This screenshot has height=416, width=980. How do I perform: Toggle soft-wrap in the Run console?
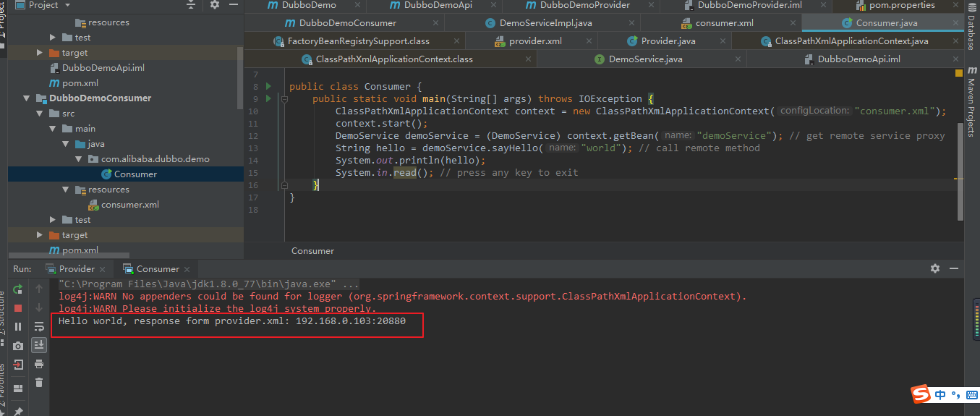39,327
